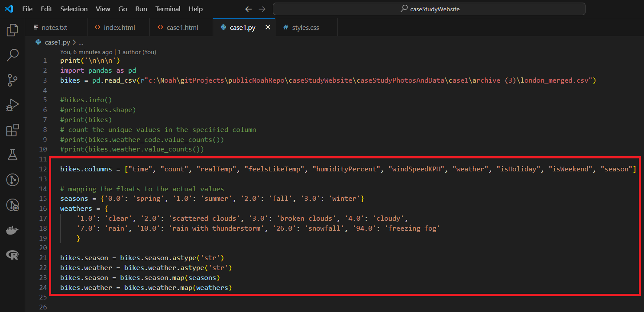Viewport: 644px width, 312px height.
Task: Open the Terminal menu
Action: click(x=168, y=9)
